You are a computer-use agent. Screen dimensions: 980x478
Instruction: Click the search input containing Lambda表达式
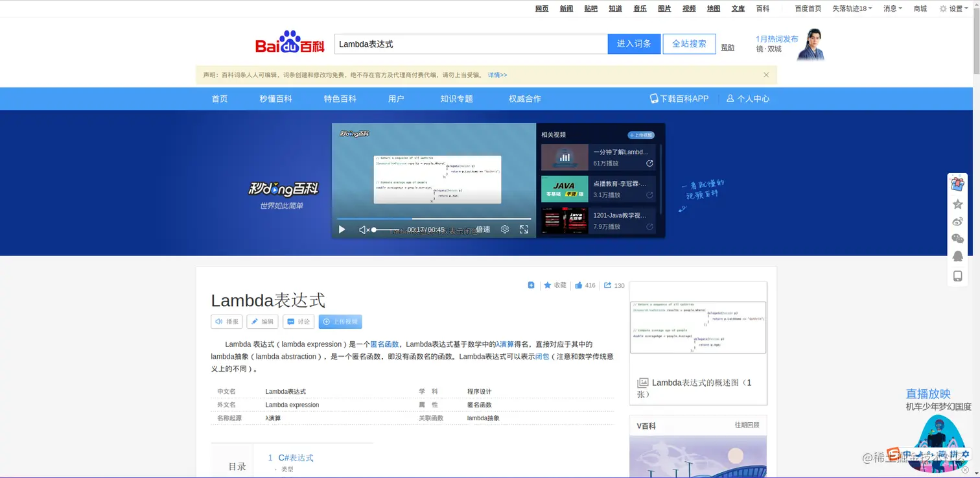[x=471, y=44]
